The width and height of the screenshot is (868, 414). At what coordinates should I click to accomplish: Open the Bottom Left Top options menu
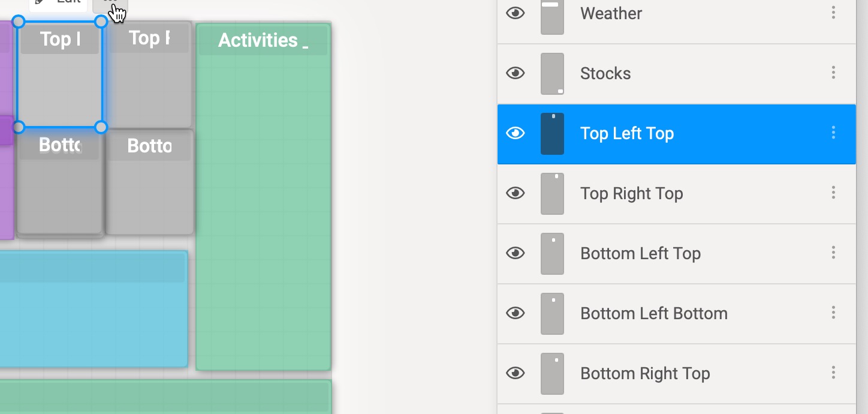click(833, 253)
